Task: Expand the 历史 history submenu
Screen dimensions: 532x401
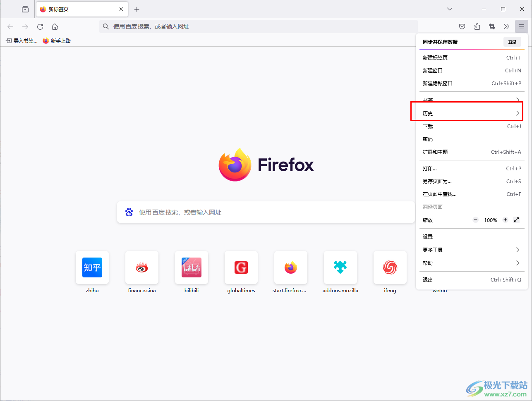Action: (472, 113)
